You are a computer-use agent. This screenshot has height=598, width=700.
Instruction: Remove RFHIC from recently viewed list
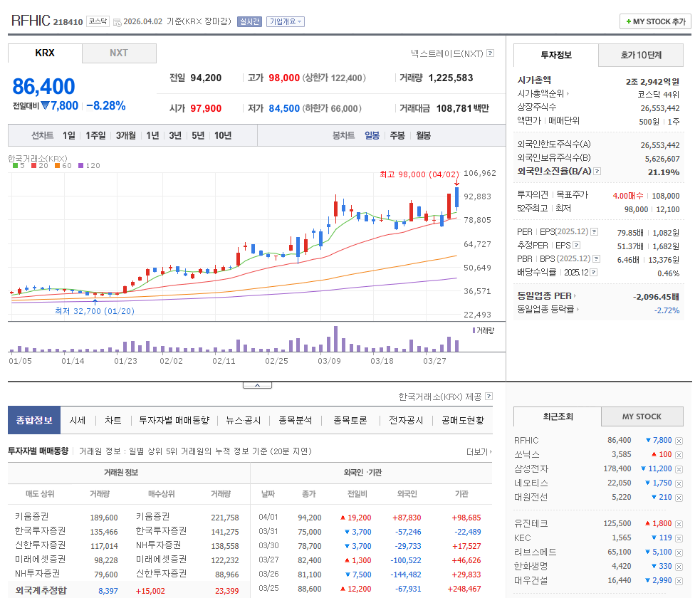(x=679, y=441)
